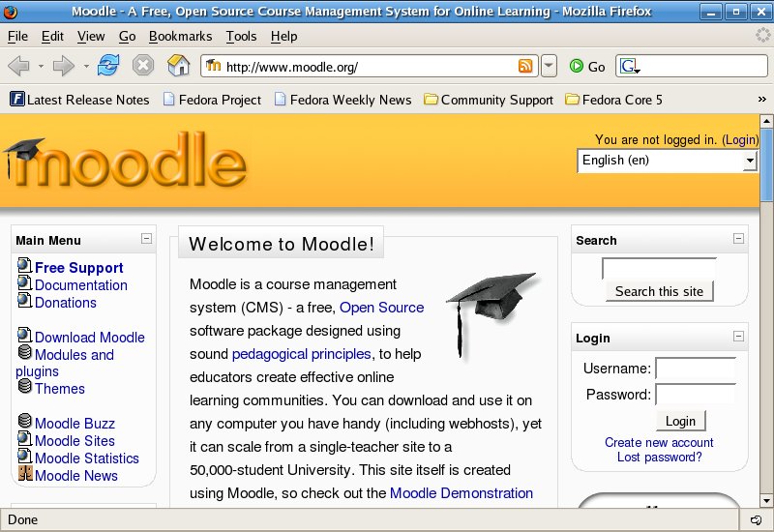Show more bookmarks chevron
774x532 pixels.
761,100
